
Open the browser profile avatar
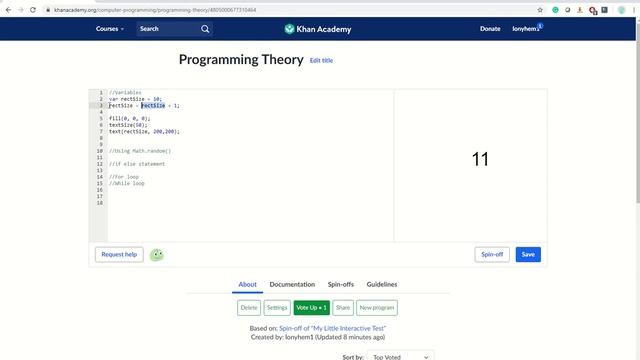point(622,10)
